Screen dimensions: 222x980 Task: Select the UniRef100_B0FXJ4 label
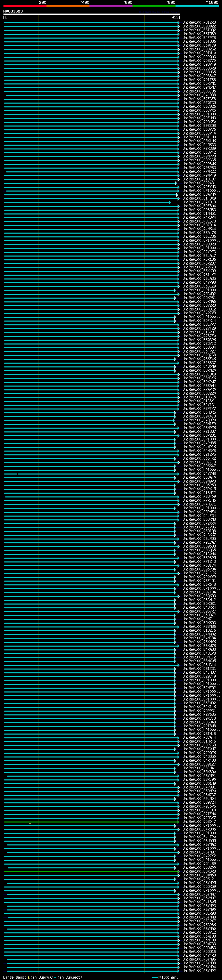point(199,321)
